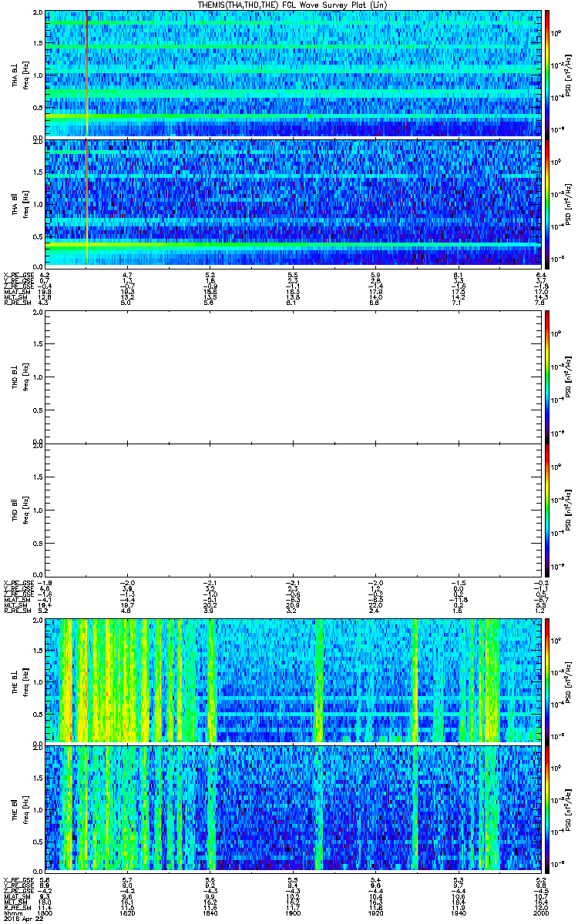578x924 pixels.
Task: Select the THA perpendicular spectrogram panel
Action: point(292,74)
